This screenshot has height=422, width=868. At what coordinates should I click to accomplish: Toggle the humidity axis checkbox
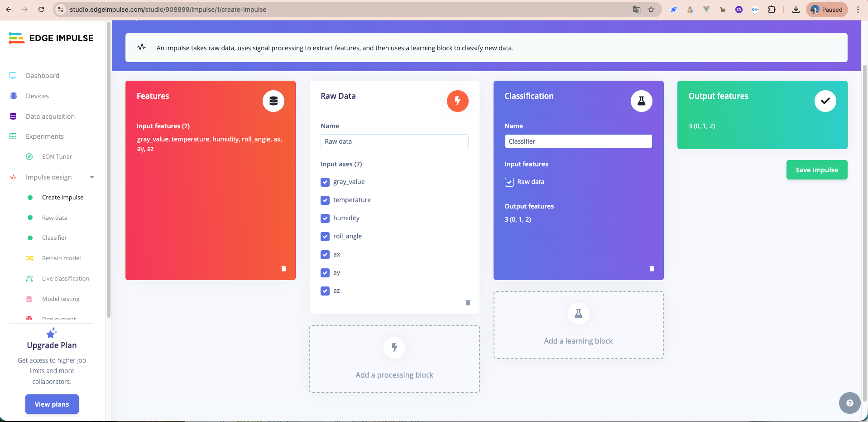[325, 218]
